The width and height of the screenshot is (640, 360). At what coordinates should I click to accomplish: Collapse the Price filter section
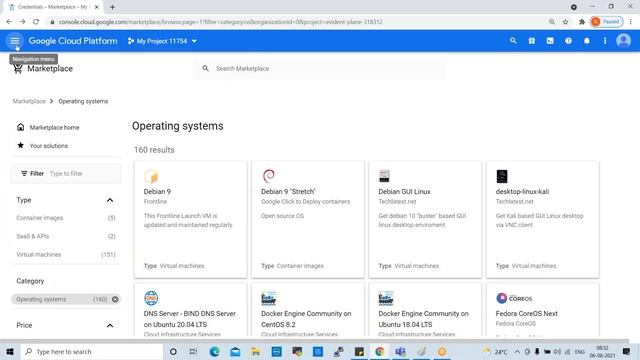tap(110, 325)
